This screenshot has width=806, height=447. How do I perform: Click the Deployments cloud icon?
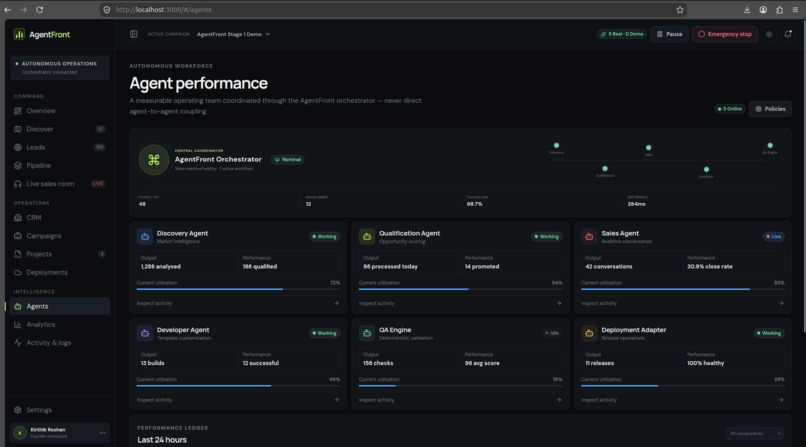(18, 272)
